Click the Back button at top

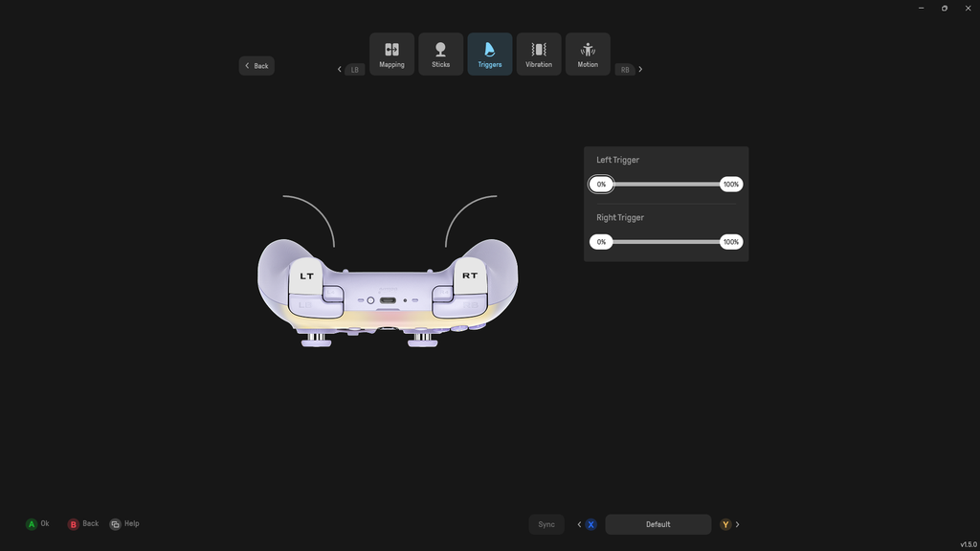pyautogui.click(x=256, y=66)
